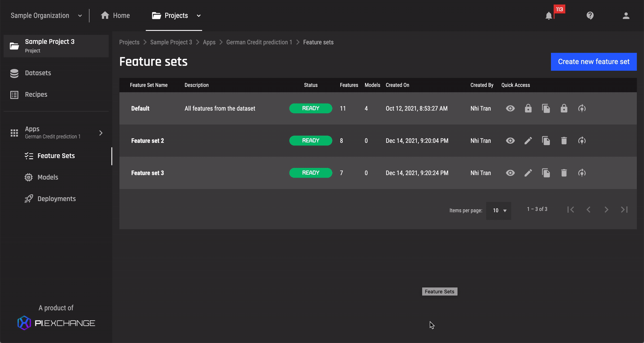View the Default feature set with eye icon
Image resolution: width=644 pixels, height=343 pixels.
coord(510,109)
